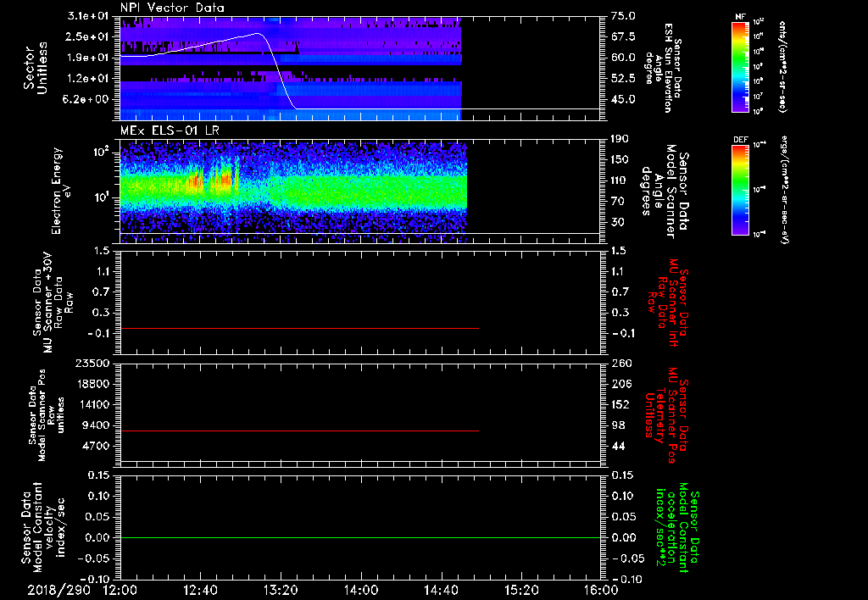Click the "Sector Unitless" axis label
868x600 pixels.
point(36,68)
